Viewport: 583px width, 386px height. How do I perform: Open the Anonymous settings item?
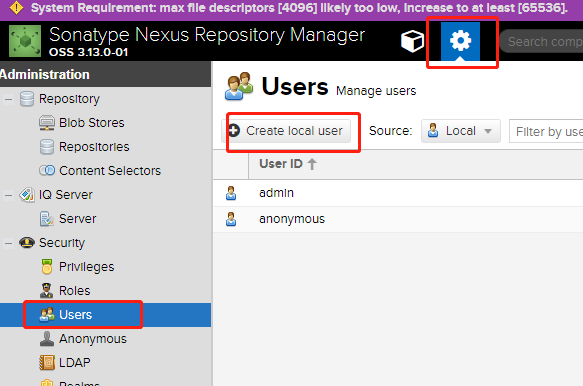[x=93, y=339]
